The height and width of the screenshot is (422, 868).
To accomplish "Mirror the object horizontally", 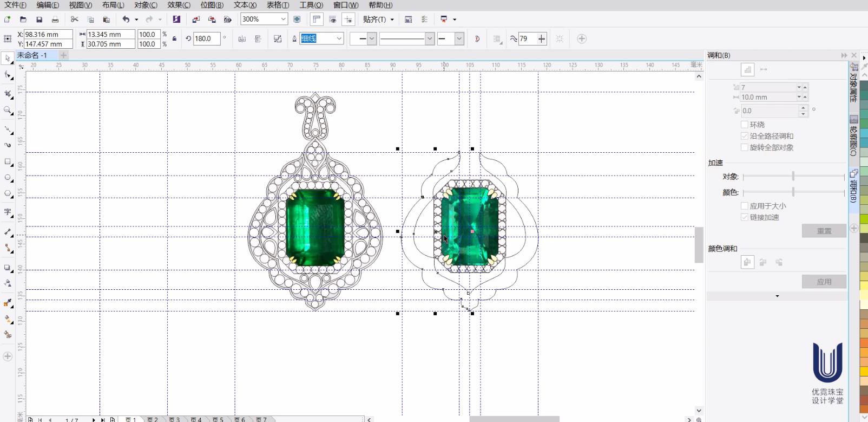I will click(242, 39).
